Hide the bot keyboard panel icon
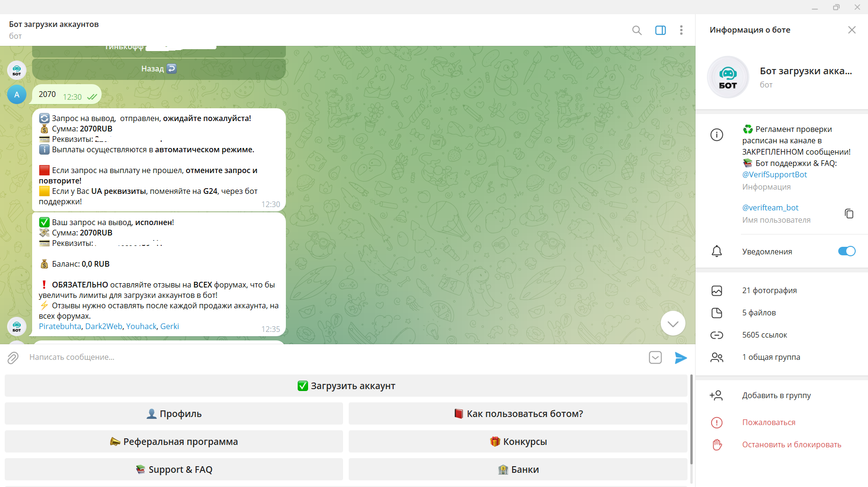 click(x=655, y=357)
